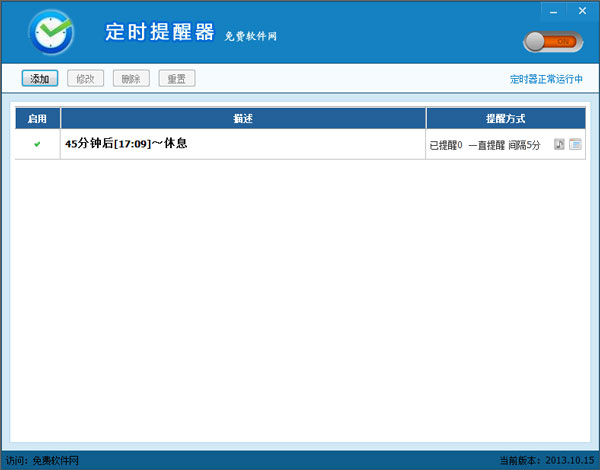Viewport: 600px width, 470px height.
Task: Switch off the orange ON timer toggle
Action: [x=551, y=42]
